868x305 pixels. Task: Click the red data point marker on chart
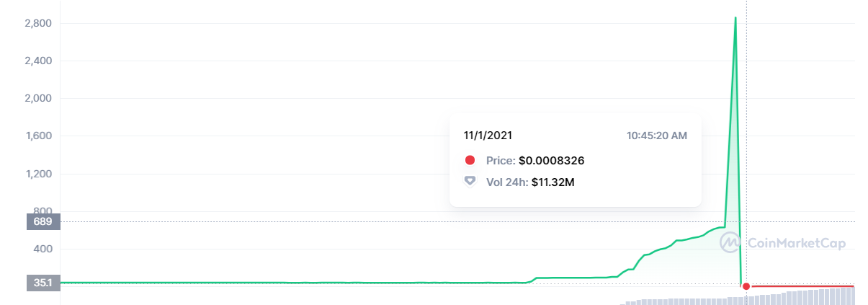click(x=746, y=286)
